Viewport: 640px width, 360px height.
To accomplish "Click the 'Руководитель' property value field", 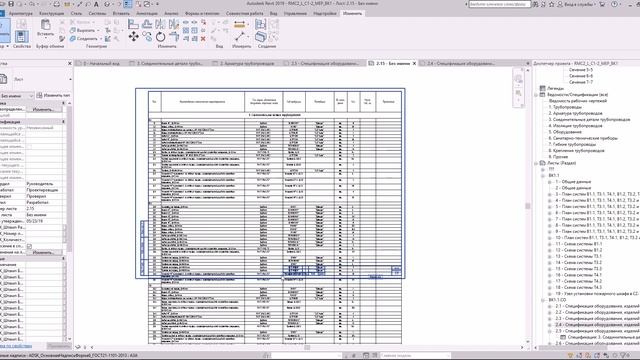I will pyautogui.click(x=44, y=184).
